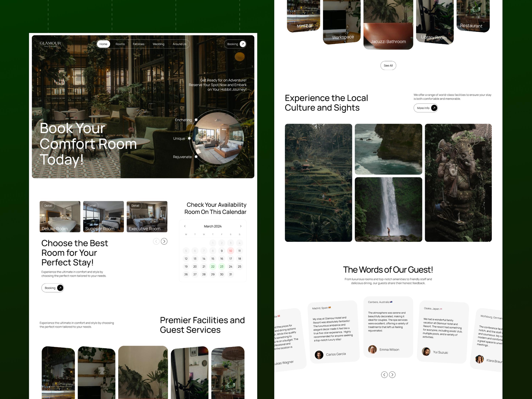Image resolution: width=532 pixels, height=399 pixels.
Task: Expand March 2024 month selector
Action: [x=213, y=226]
